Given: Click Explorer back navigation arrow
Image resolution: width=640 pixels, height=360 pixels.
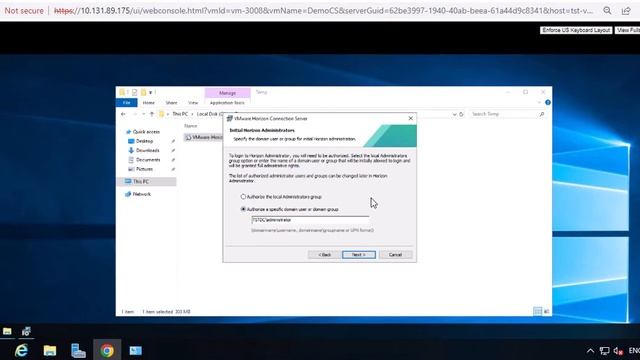Looking at the screenshot, I should pyautogui.click(x=124, y=114).
